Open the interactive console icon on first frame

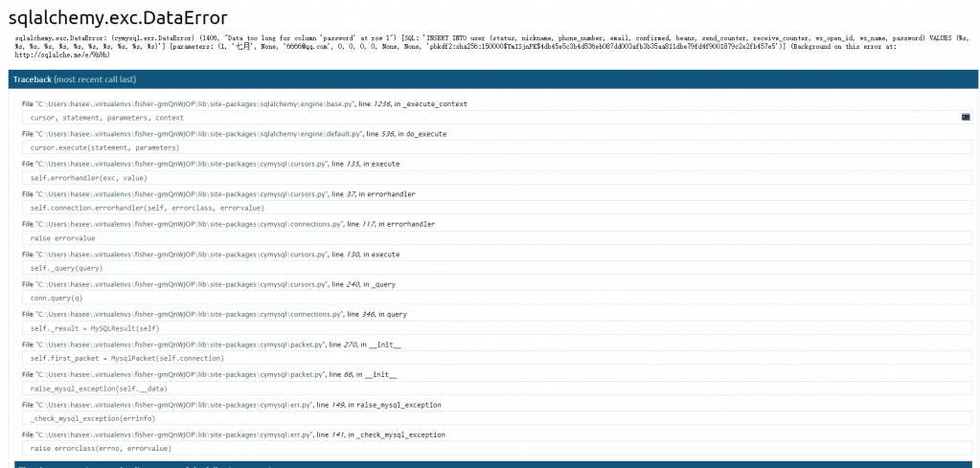click(x=966, y=117)
